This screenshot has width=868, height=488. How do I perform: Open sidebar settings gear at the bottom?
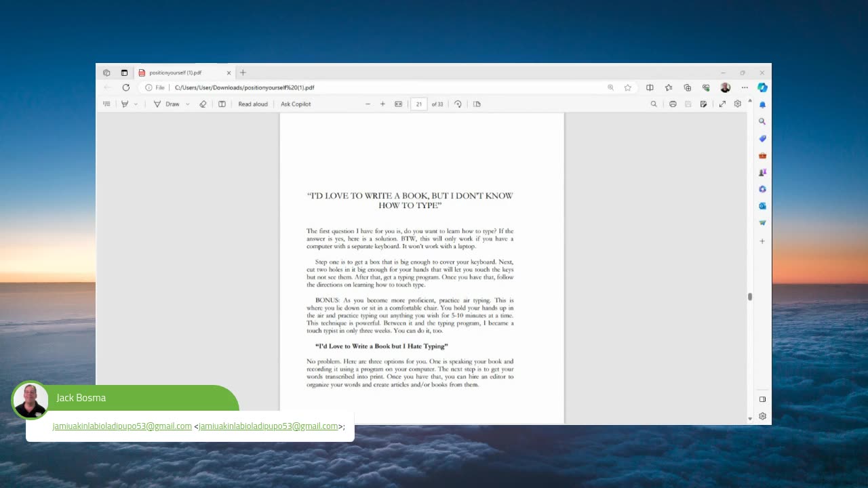click(x=762, y=416)
